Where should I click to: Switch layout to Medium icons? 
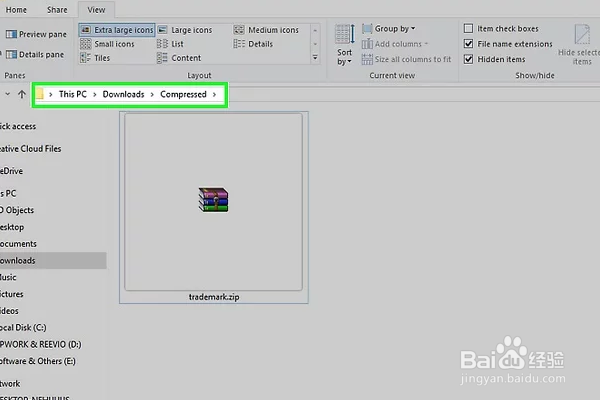pos(266,30)
